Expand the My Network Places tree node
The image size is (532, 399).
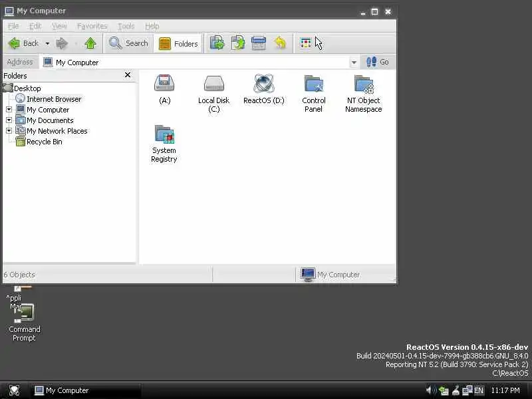tap(9, 130)
